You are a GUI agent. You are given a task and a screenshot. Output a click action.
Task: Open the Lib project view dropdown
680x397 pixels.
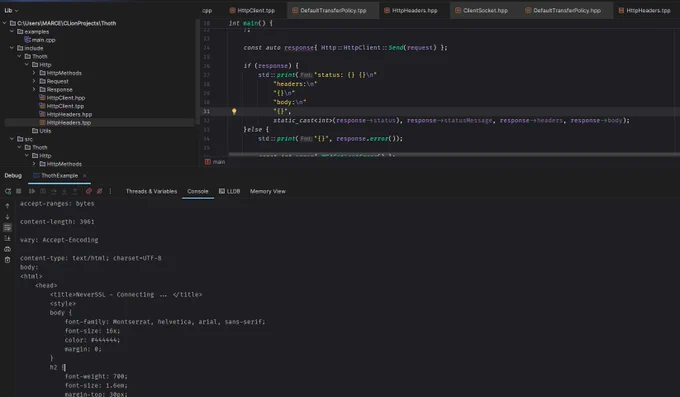pos(11,10)
